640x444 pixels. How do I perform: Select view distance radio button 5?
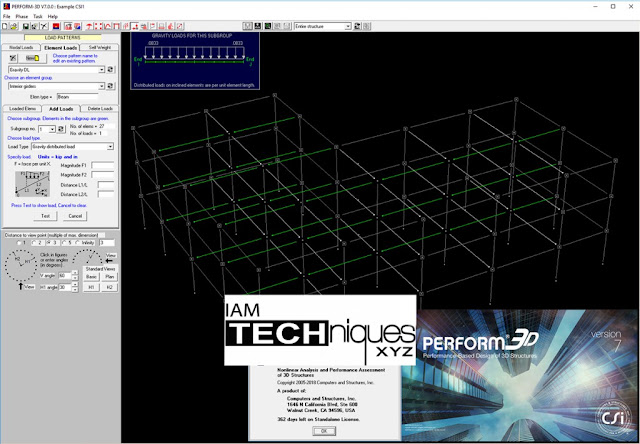tap(64, 243)
